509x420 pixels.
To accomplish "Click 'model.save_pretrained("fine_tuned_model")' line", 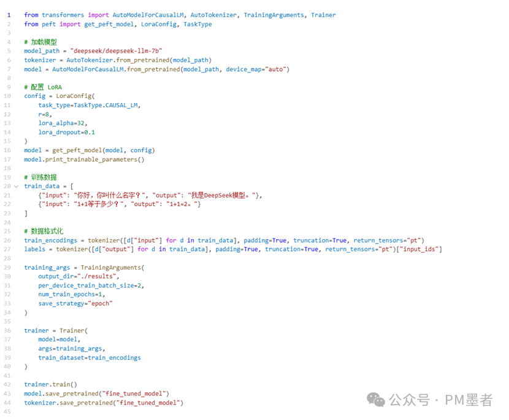I will click(x=96, y=394).
